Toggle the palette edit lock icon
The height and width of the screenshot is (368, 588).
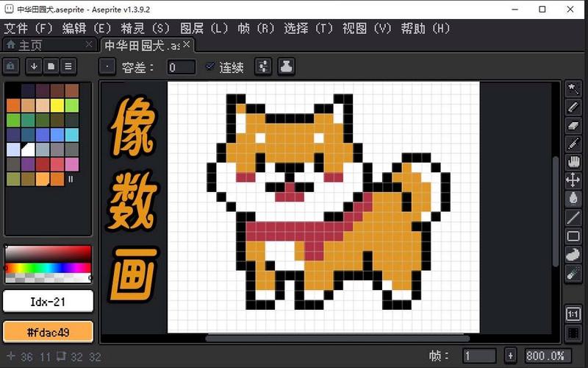(11, 66)
